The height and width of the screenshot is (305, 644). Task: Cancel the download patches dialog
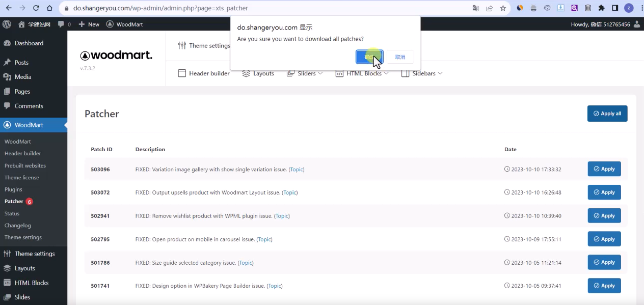[400, 57]
